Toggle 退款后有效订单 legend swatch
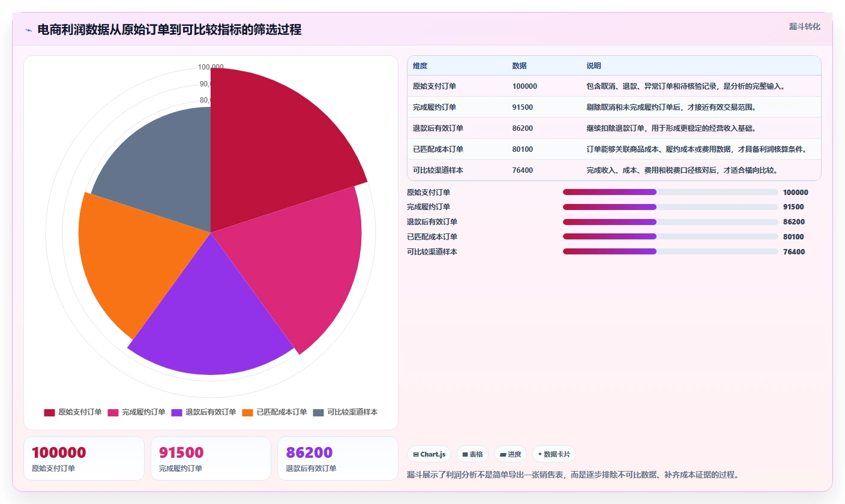 point(176,412)
